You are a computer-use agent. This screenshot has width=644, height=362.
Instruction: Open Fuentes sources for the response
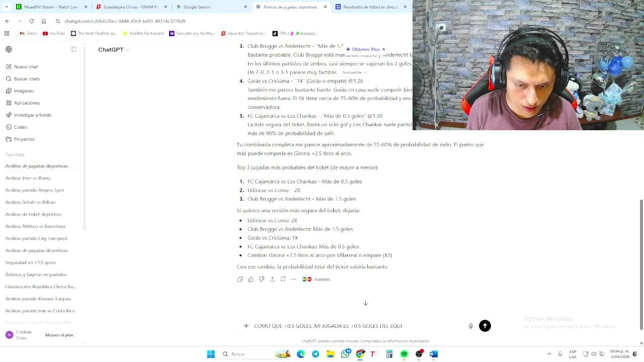316,279
